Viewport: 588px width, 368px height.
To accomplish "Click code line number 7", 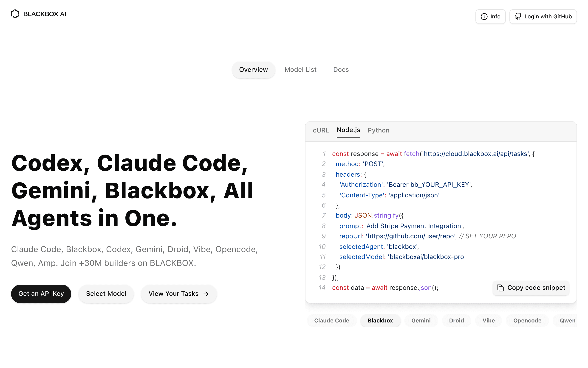I will coord(324,216).
